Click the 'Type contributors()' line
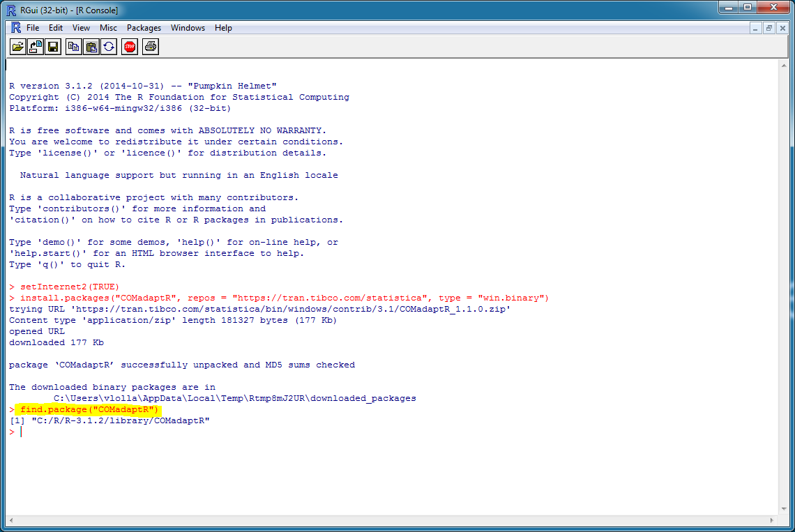The height and width of the screenshot is (532, 795). click(x=137, y=208)
